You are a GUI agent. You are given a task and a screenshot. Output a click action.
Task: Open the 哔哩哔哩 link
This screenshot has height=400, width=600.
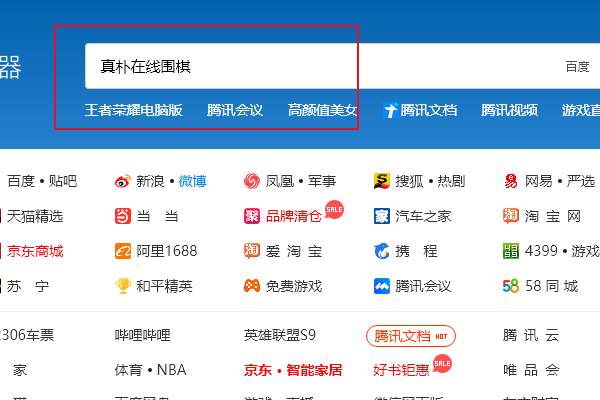point(143,335)
